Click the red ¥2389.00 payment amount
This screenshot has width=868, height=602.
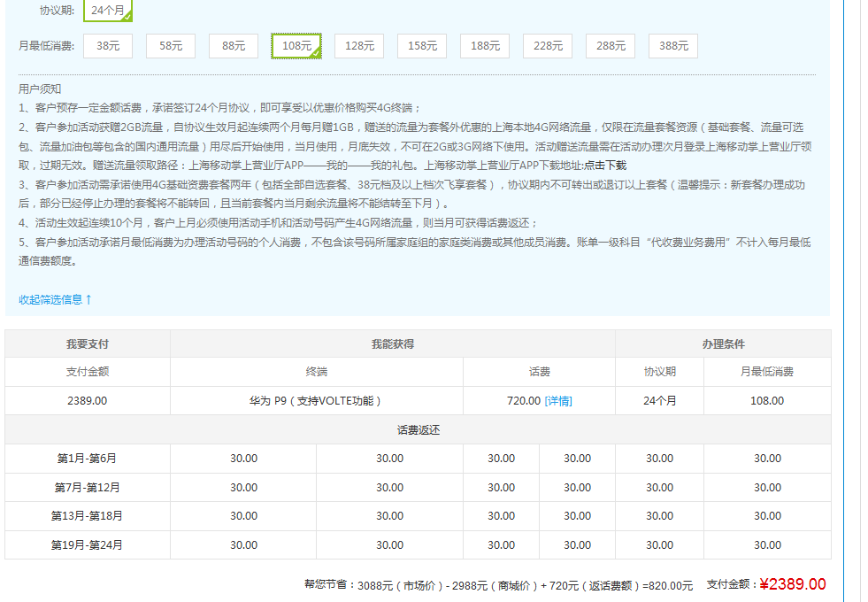tap(792, 584)
